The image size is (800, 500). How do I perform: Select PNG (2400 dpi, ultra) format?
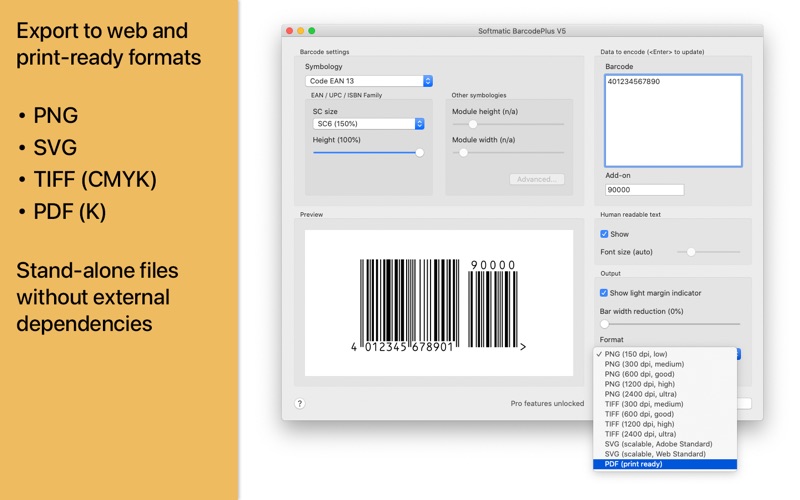pos(665,394)
